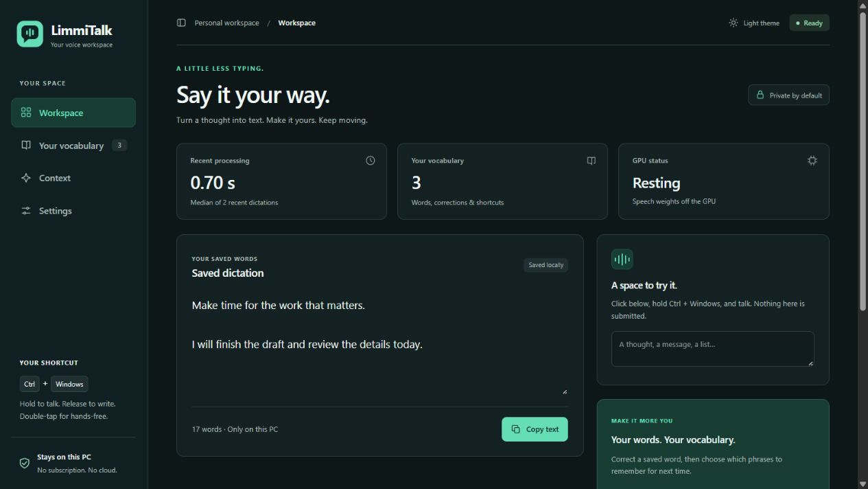868x489 pixels.
Task: Click 'A LITTLE LESS TYPING.' label
Action: [220, 69]
